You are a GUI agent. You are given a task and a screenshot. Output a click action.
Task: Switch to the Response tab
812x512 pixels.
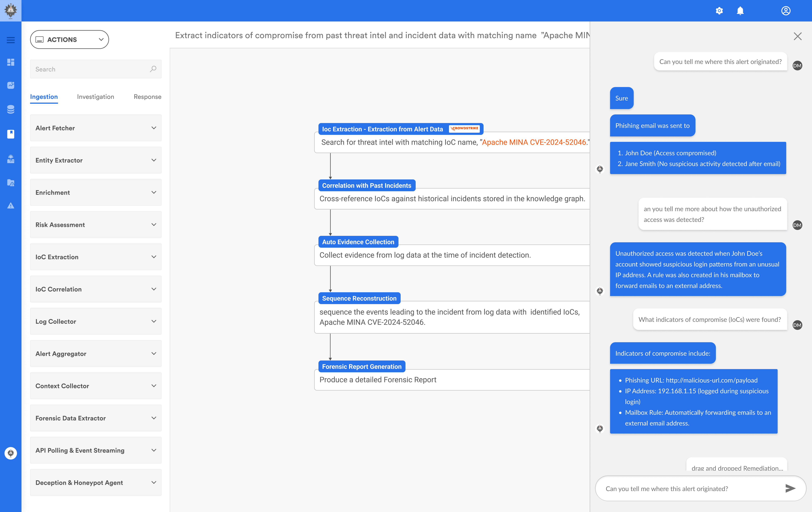pos(147,97)
